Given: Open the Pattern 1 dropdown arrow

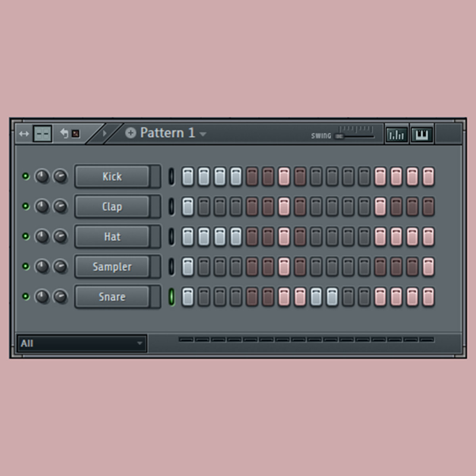Looking at the screenshot, I should coord(203,134).
